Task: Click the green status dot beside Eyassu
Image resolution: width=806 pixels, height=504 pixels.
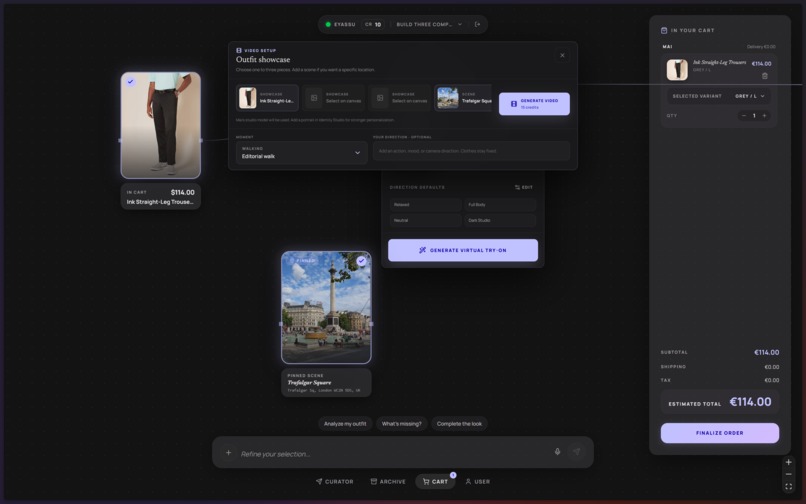Action: click(x=328, y=24)
